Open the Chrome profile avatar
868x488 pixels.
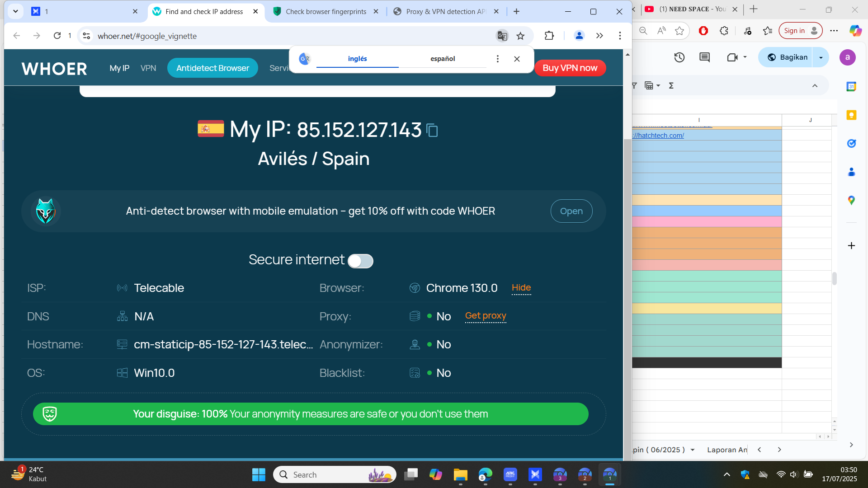[x=579, y=36]
